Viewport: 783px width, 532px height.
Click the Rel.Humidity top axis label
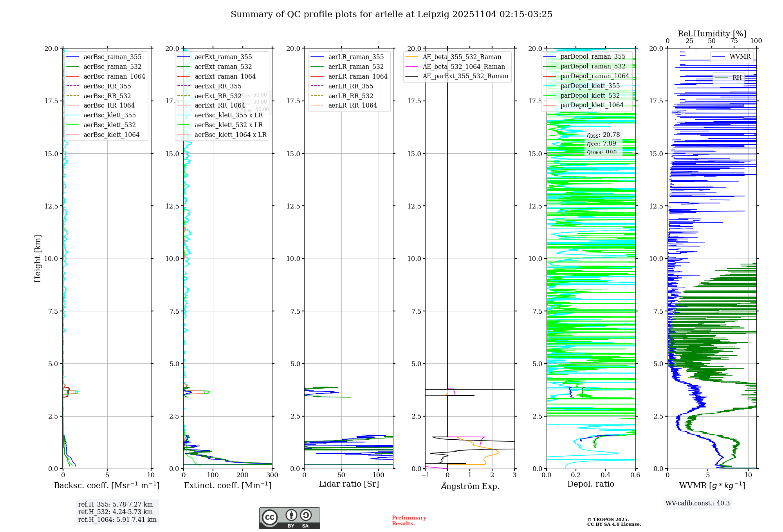pos(712,34)
